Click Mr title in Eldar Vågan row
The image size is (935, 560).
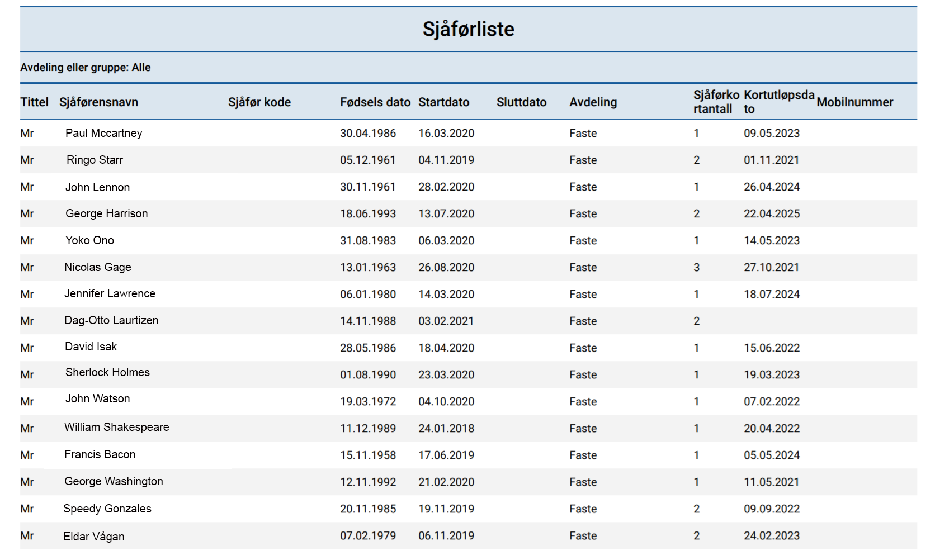click(27, 535)
